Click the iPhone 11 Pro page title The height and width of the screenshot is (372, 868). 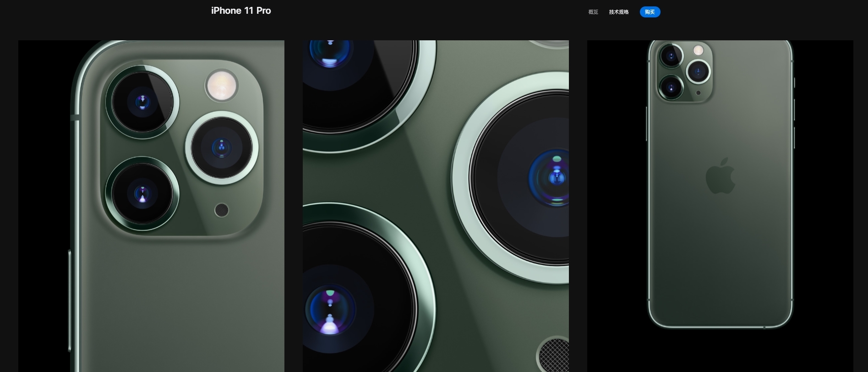point(241,11)
